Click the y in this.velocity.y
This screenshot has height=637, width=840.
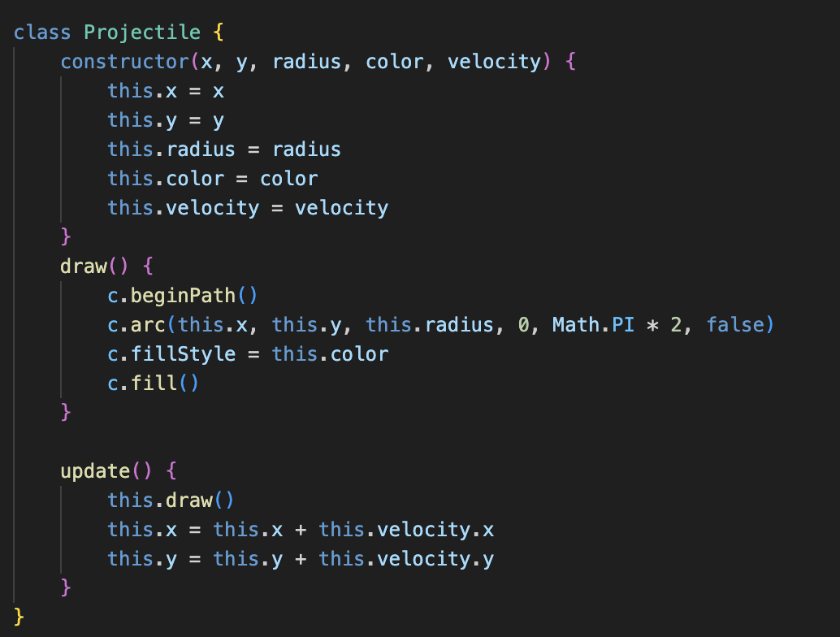(x=488, y=559)
